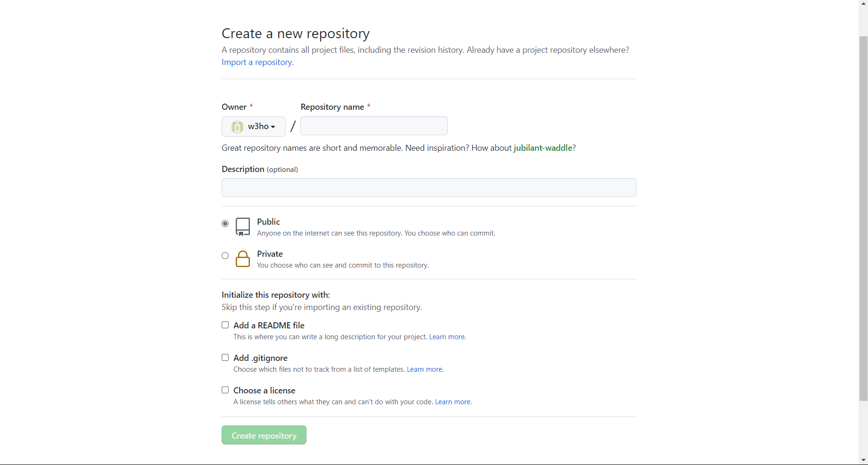868x465 pixels.
Task: Enable the Add a README file checkbox
Action: click(225, 325)
